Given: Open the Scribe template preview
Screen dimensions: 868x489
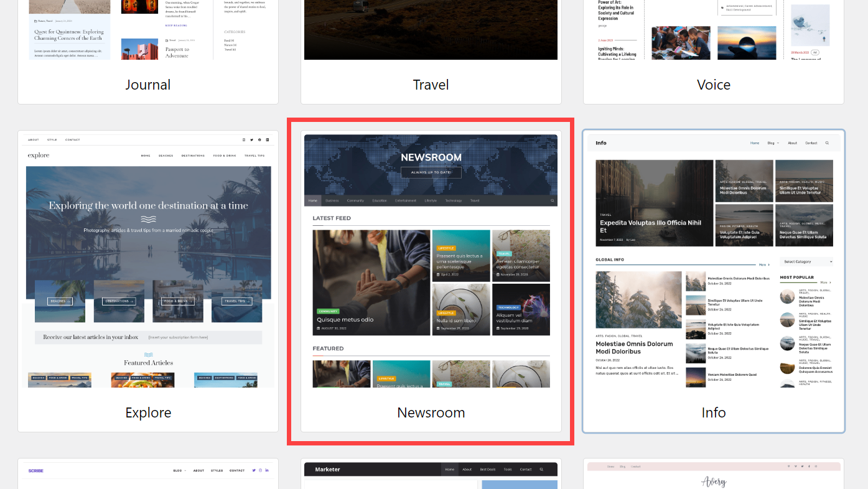Looking at the screenshot, I should pos(148,474).
